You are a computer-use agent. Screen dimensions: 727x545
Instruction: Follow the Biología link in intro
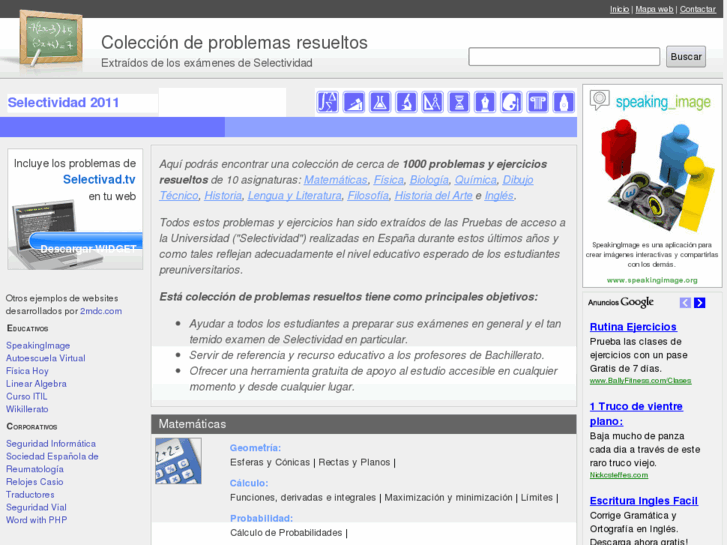click(429, 180)
